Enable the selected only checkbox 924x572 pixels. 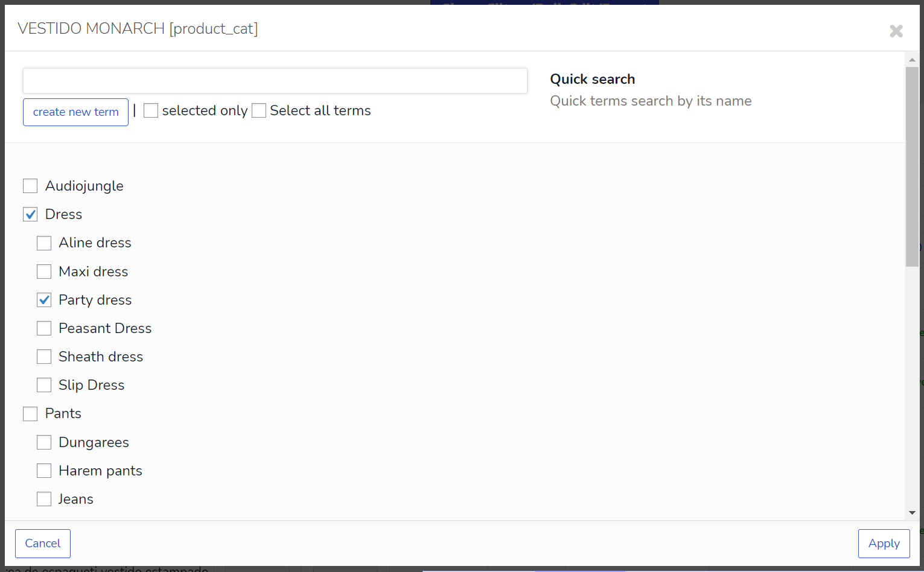(151, 110)
